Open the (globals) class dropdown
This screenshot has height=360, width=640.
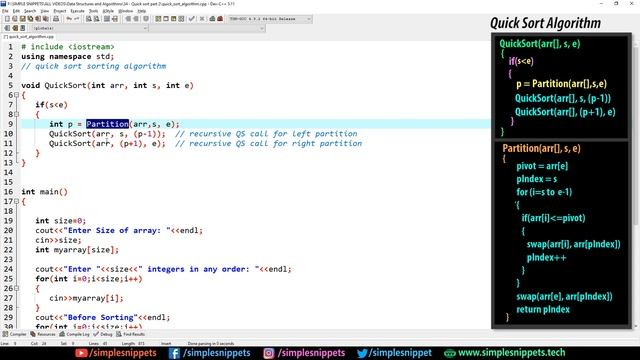[89, 28]
